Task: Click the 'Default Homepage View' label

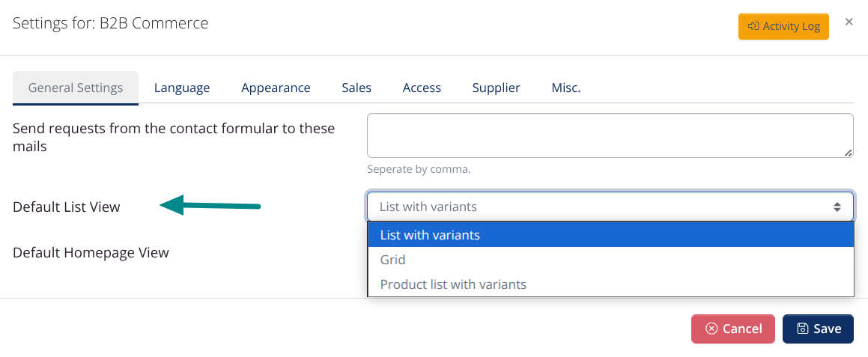Action: (x=91, y=252)
